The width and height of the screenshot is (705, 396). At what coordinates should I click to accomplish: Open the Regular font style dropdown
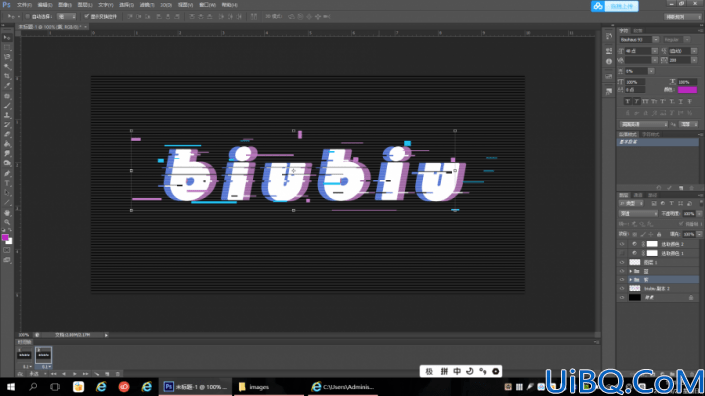[687, 40]
